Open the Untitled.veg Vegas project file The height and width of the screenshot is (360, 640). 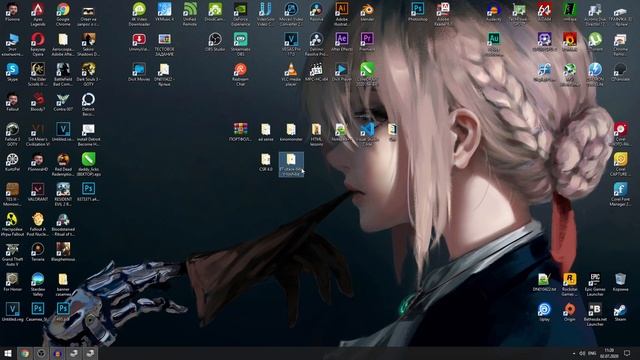tap(12, 312)
